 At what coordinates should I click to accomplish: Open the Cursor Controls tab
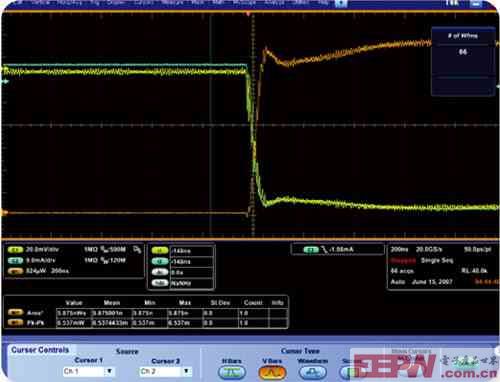[40, 350]
